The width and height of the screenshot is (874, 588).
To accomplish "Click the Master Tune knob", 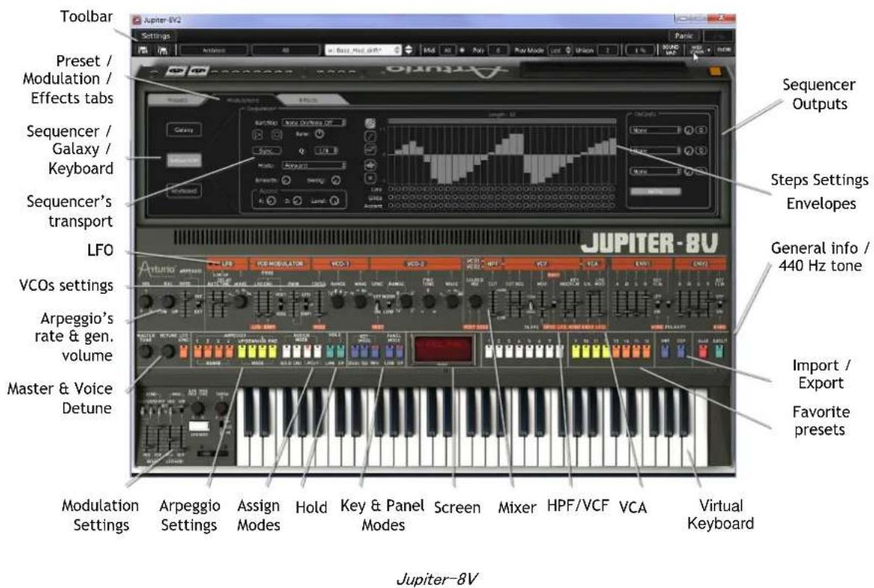I will tap(146, 351).
